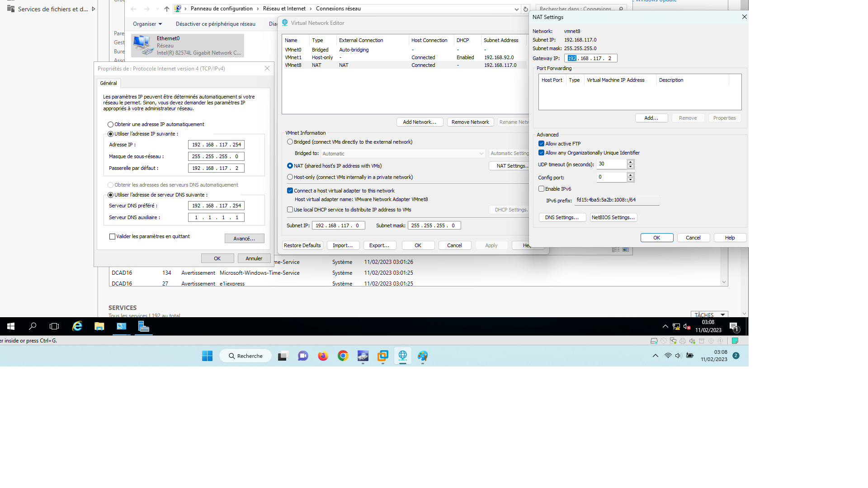This screenshot has height=488, width=868.
Task: Enable IPv6 checkbox in NAT Settings
Action: pos(541,189)
